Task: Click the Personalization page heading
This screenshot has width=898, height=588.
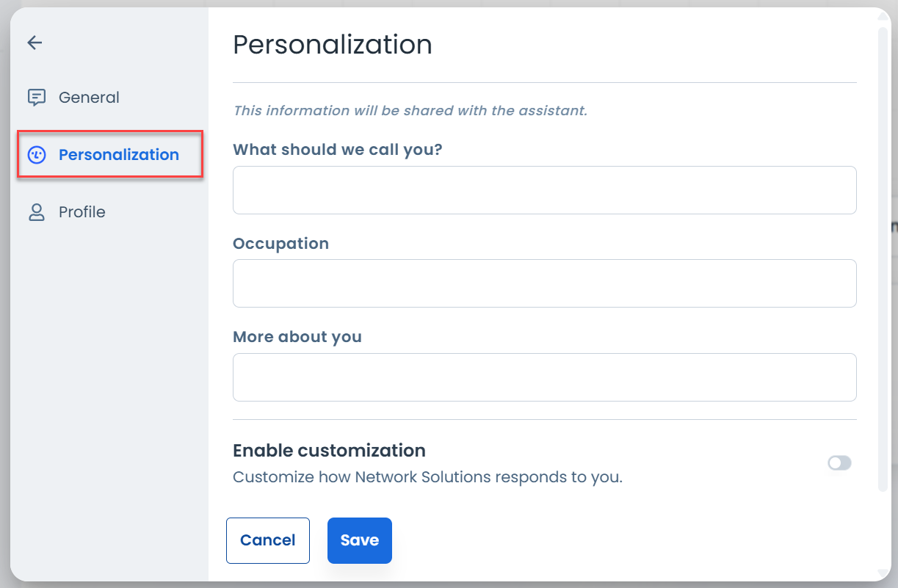Action: pos(333,45)
